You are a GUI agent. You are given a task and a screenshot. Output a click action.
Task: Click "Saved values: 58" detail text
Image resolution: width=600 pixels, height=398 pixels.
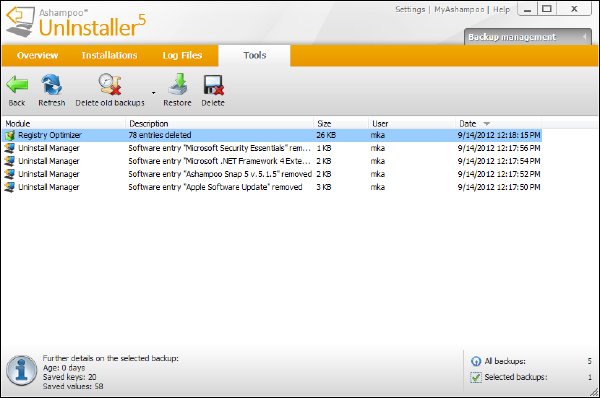pos(73,387)
